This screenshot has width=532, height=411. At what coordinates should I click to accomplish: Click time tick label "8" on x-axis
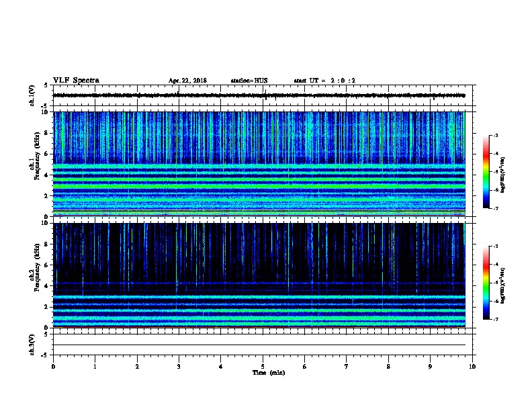(x=388, y=367)
